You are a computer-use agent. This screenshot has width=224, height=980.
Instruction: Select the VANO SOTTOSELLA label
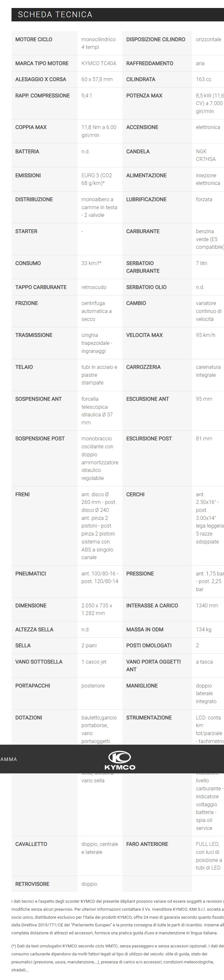pos(39,662)
